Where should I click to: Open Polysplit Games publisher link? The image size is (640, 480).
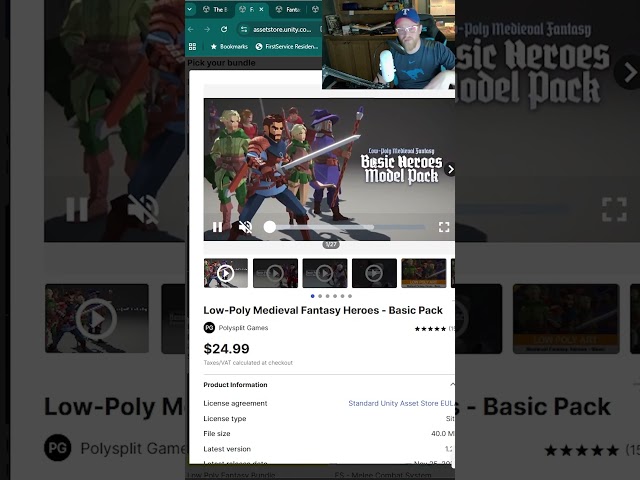(243, 328)
